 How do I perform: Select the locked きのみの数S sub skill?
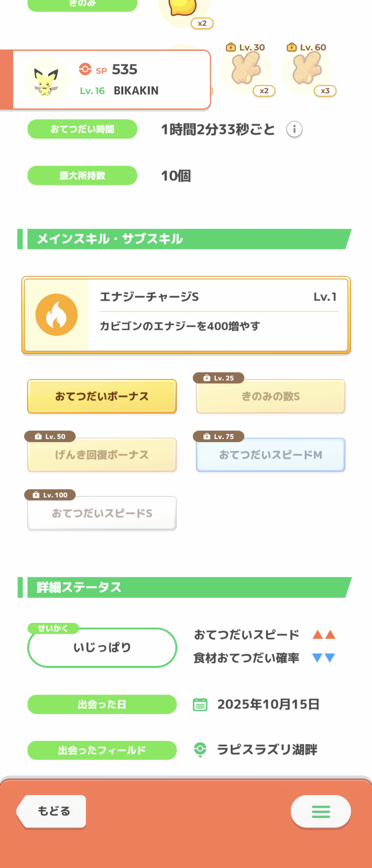(270, 396)
